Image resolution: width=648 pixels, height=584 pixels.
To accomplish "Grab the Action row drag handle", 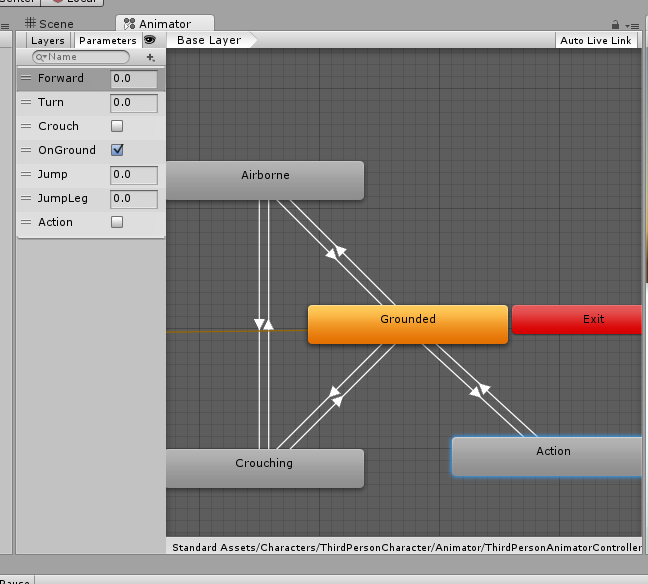I will click(x=26, y=222).
